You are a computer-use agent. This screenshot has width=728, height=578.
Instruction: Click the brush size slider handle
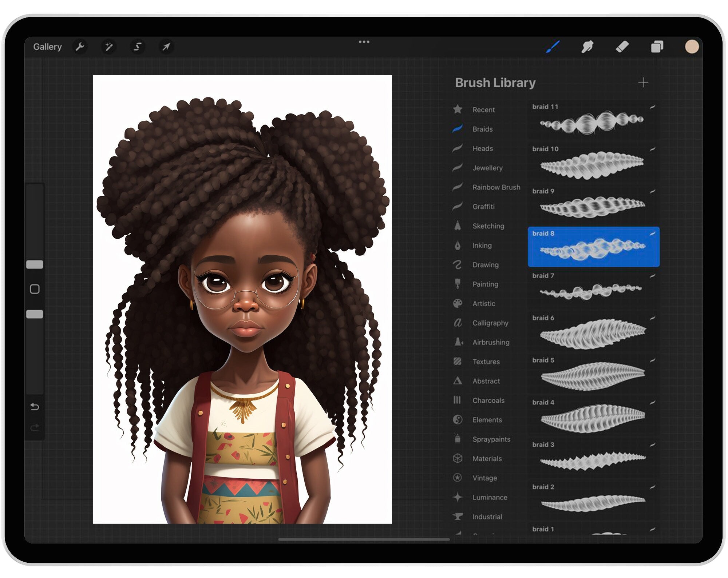pyautogui.click(x=35, y=264)
